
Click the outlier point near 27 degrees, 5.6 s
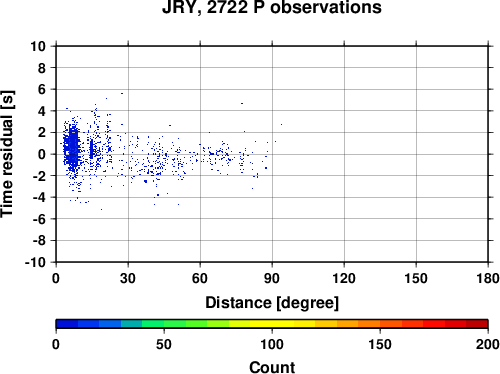(x=122, y=94)
